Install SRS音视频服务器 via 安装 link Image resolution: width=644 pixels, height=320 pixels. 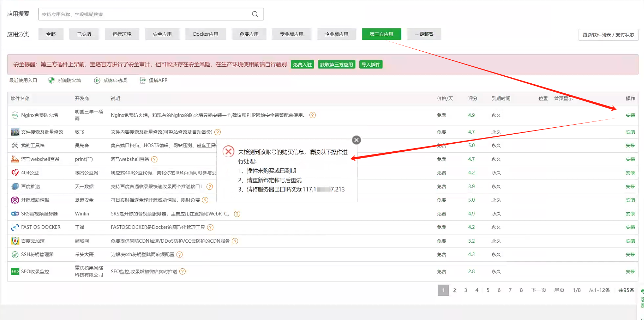pyautogui.click(x=630, y=214)
